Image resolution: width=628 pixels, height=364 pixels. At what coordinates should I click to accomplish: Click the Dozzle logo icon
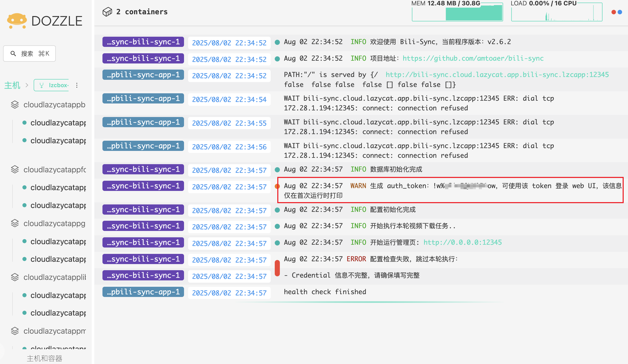17,21
